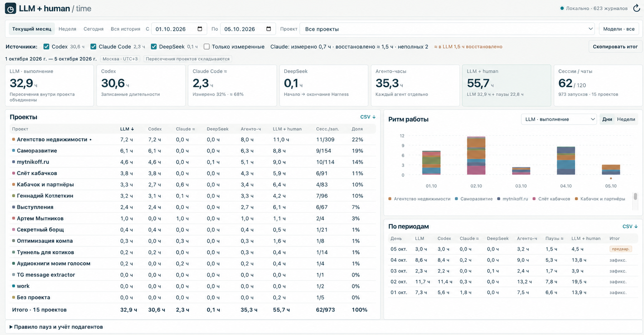Open the LLM · выполнение chart metric dropdown
644x335 pixels.
click(x=559, y=119)
